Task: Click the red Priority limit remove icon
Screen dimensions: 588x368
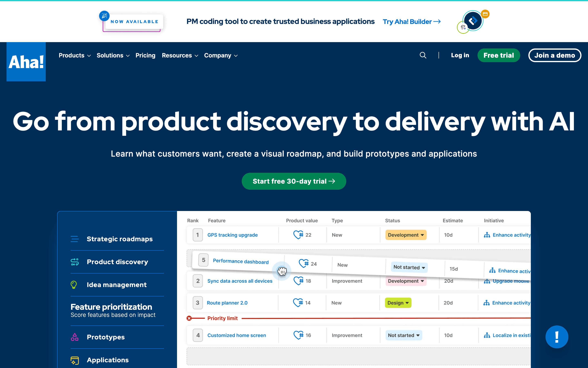Action: [x=189, y=318]
